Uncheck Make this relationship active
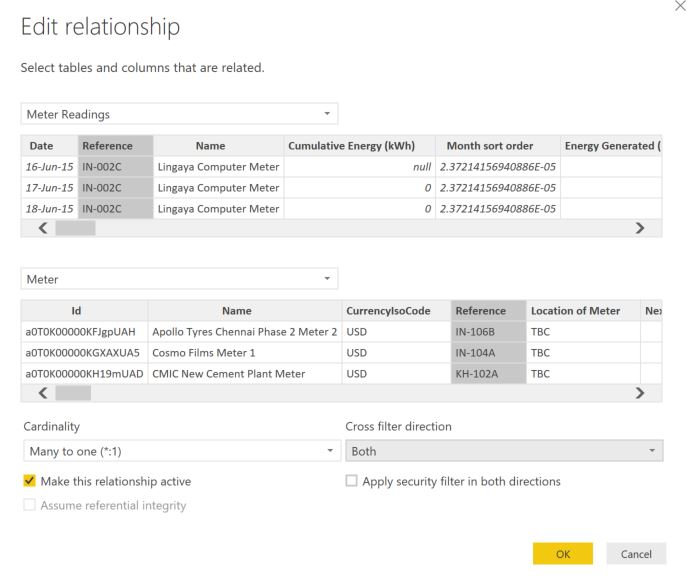The image size is (690, 581). click(29, 481)
